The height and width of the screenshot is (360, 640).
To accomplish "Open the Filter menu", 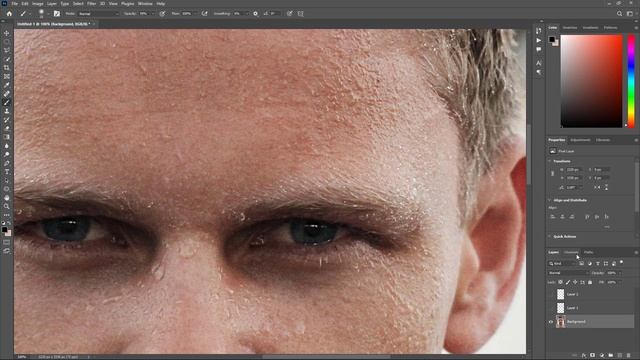I will coord(91,4).
